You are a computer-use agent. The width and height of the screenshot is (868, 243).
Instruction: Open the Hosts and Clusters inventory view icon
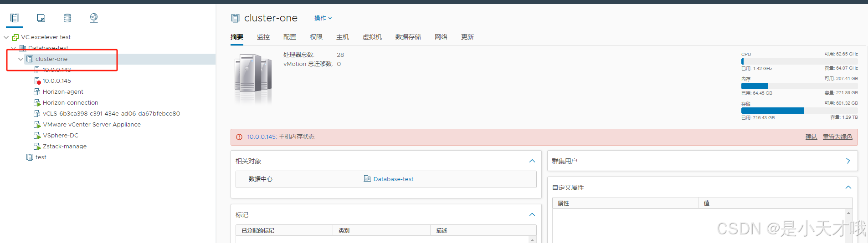click(15, 18)
